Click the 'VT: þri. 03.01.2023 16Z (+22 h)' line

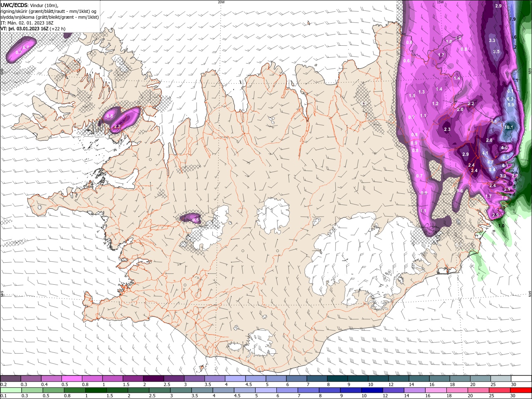point(33,29)
